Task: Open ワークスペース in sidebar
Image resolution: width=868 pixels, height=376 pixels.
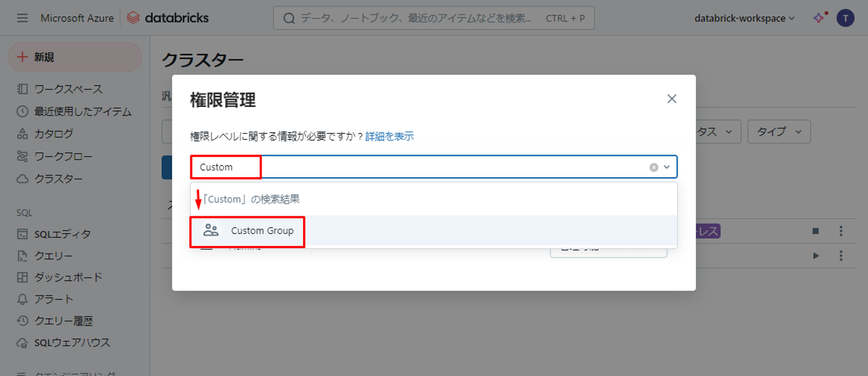Action: click(68, 89)
